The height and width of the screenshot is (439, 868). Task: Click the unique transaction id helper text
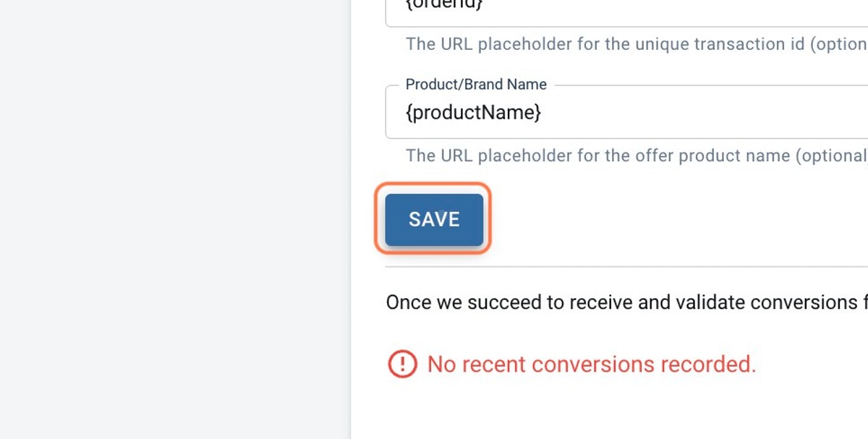637,43
